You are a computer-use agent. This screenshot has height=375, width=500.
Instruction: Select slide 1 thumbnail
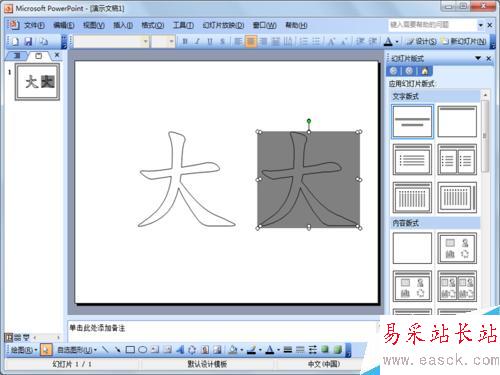[38, 82]
